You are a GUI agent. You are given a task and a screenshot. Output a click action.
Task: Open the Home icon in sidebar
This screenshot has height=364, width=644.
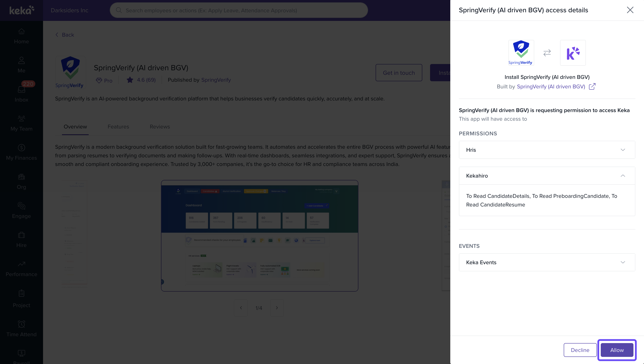(x=21, y=31)
